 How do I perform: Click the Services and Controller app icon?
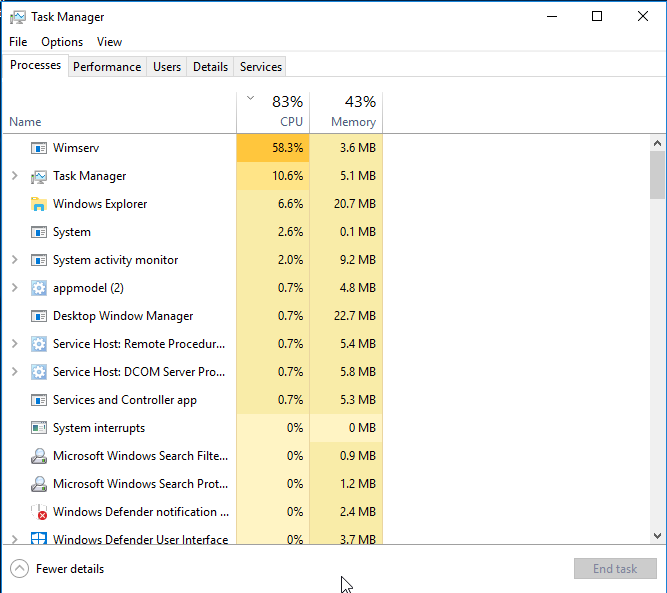[39, 400]
